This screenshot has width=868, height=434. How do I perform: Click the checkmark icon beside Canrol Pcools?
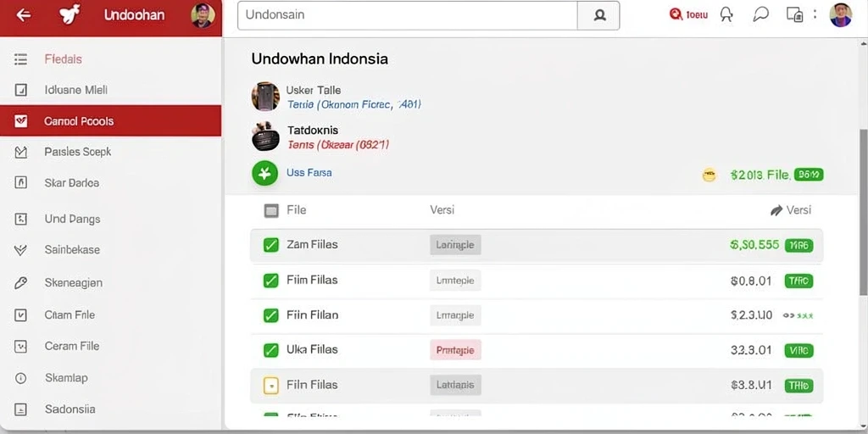20,121
